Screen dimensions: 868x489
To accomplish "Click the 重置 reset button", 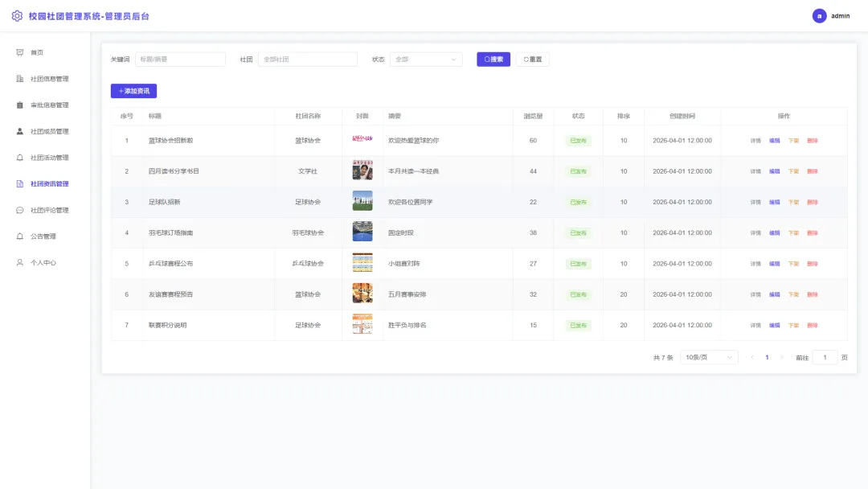I will point(533,60).
